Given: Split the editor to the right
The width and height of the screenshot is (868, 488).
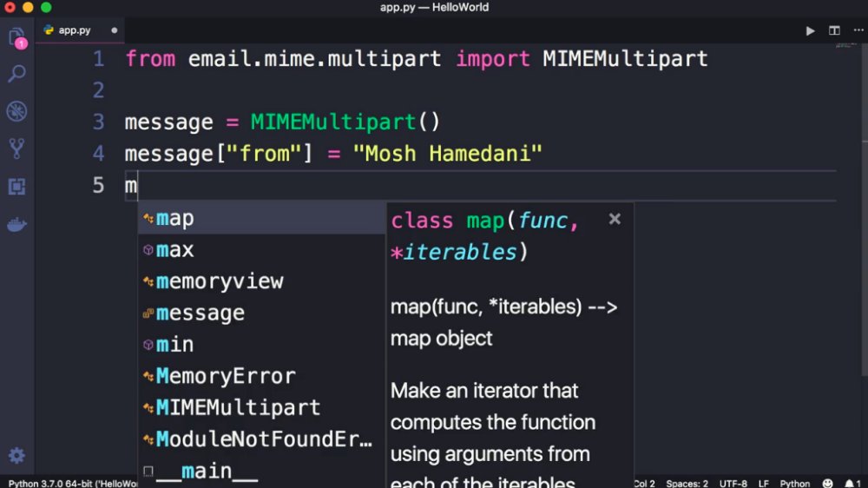Looking at the screenshot, I should (x=834, y=30).
